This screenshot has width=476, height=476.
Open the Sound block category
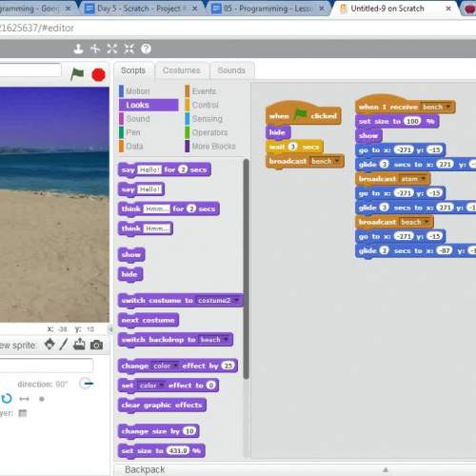[x=138, y=119]
